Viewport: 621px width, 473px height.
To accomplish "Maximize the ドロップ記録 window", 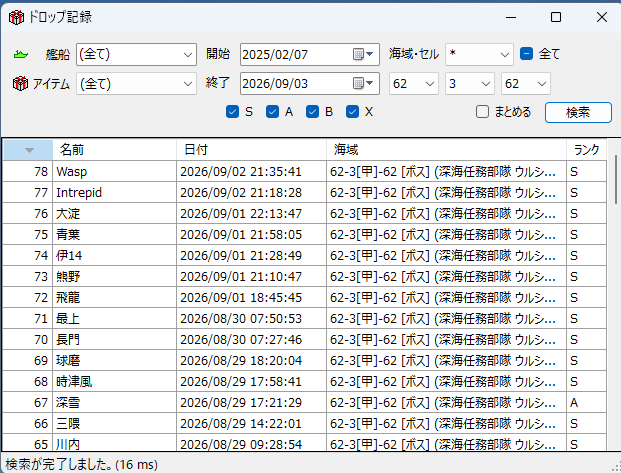I will click(556, 17).
